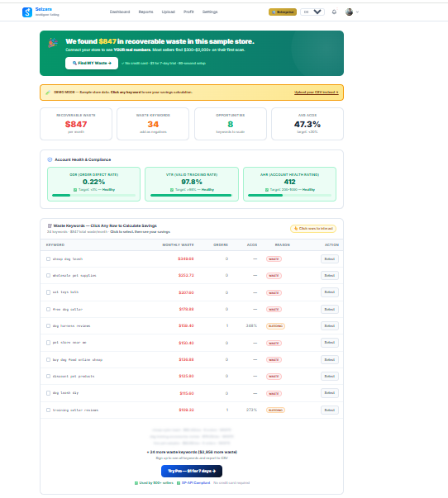Image resolution: width=448 pixels, height=498 pixels.
Task: Click the Bleeding tag in dog harness reviews row
Action: (x=275, y=326)
